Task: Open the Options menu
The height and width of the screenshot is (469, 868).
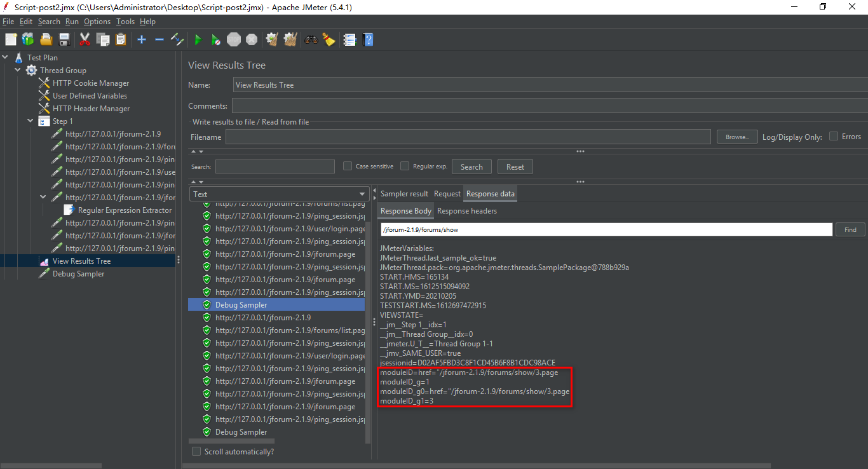Action: 97,22
